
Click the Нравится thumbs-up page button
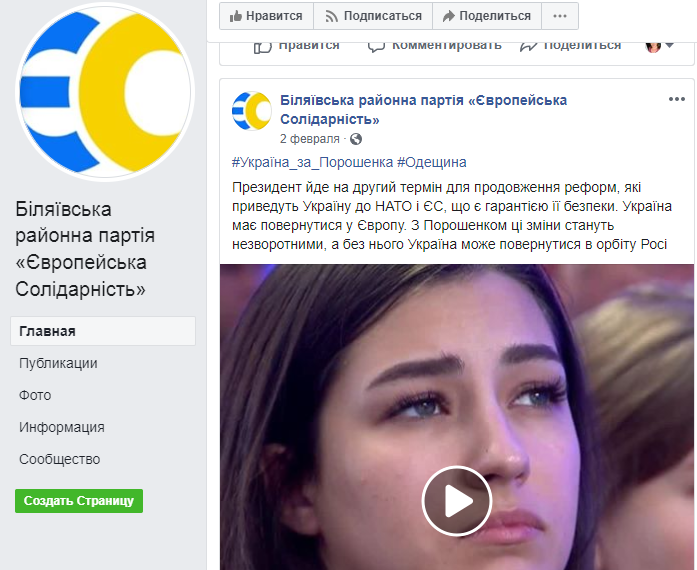[x=266, y=16]
